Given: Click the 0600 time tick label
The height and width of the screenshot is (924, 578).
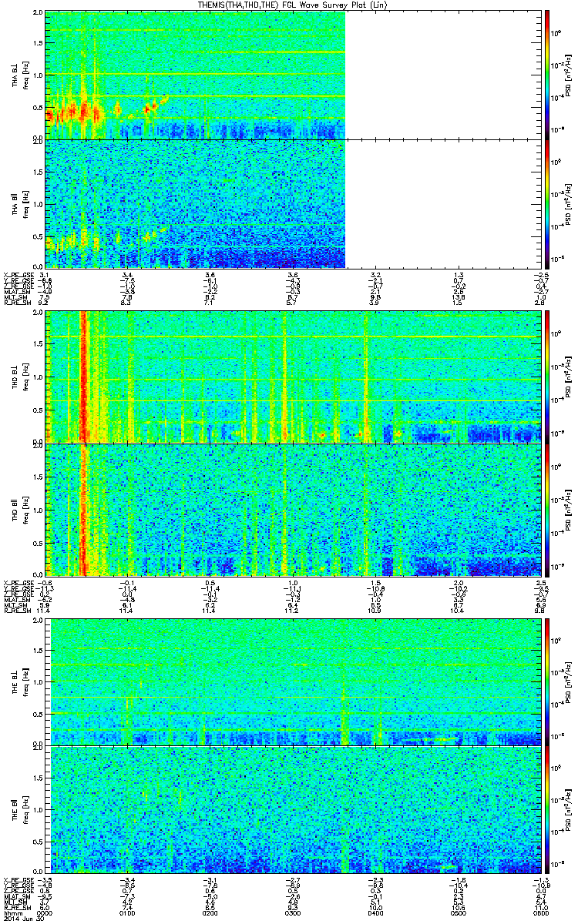Looking at the screenshot, I should tap(540, 912).
